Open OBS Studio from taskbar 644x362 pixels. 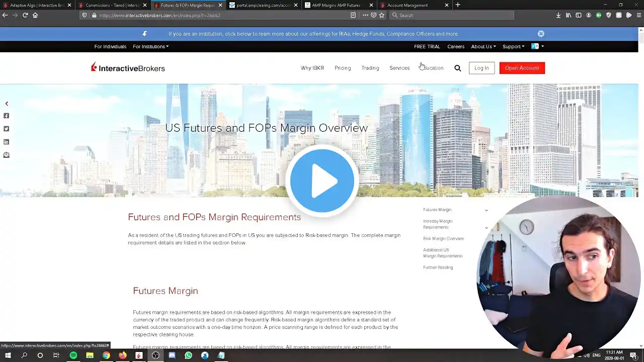pyautogui.click(x=155, y=355)
